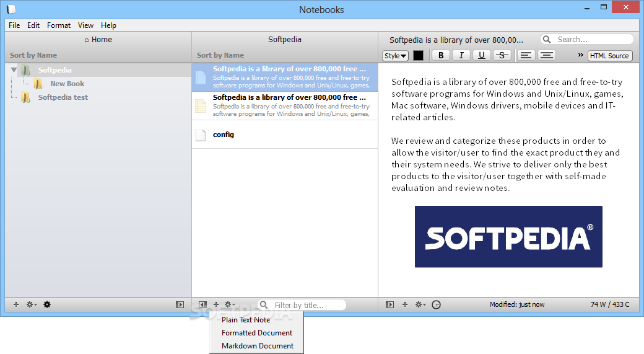This screenshot has width=644, height=354.
Task: Click the HTML Source button
Action: 609,56
